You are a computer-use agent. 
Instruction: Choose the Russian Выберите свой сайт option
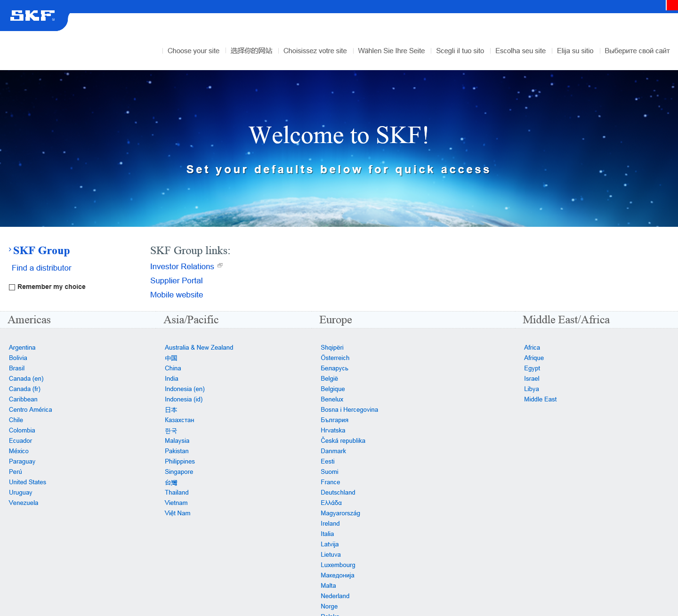tap(637, 51)
